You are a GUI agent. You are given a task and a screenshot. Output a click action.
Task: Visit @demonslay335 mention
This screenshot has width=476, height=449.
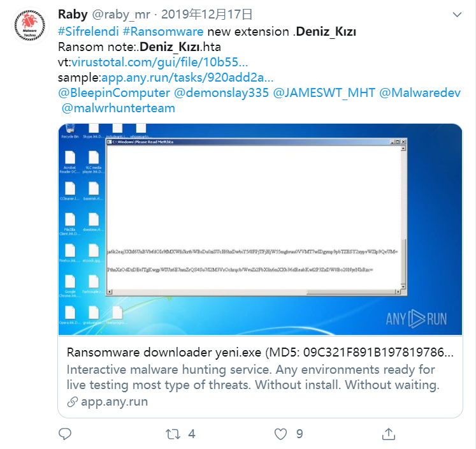[x=221, y=93]
